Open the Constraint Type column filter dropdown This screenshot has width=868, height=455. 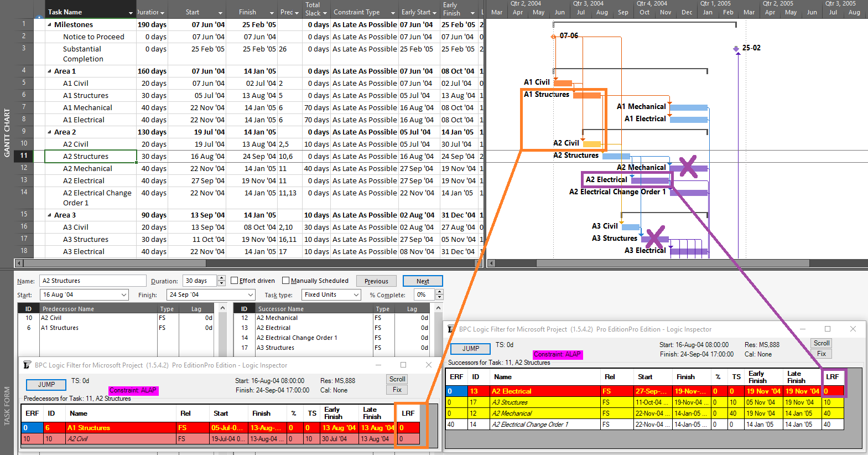coord(393,13)
